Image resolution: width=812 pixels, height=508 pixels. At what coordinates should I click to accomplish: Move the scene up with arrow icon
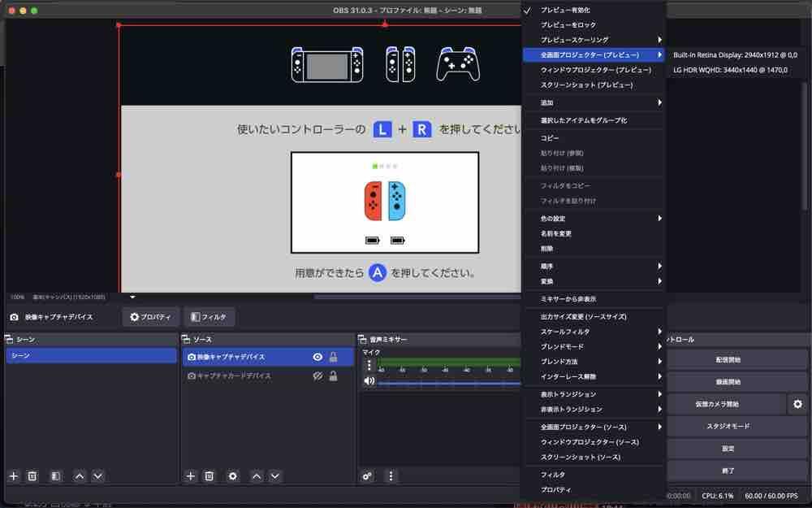pyautogui.click(x=80, y=475)
